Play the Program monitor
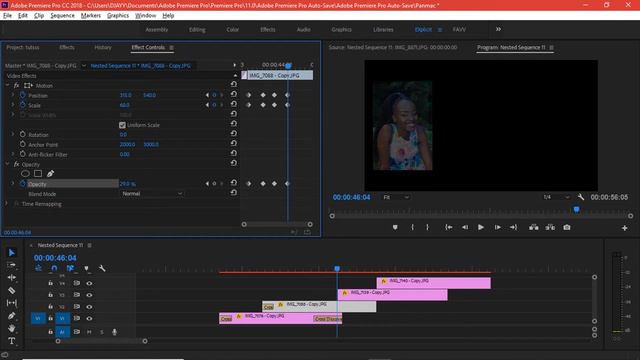640x360 pixels. point(481,227)
